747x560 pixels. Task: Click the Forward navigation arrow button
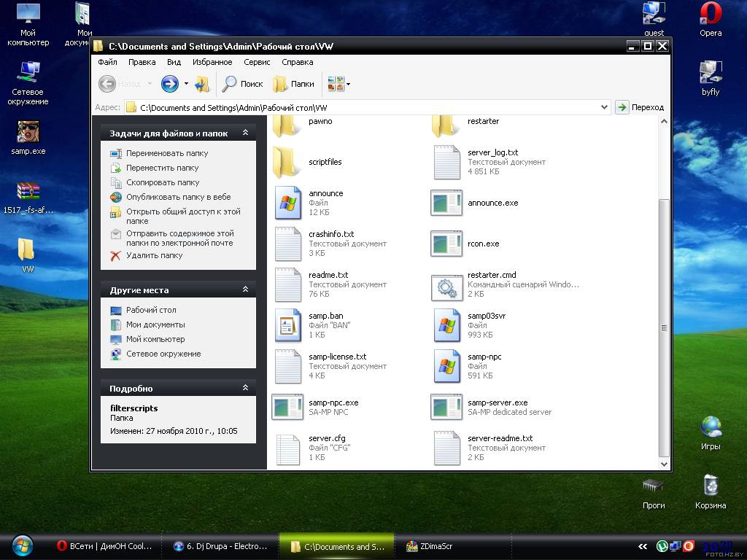point(169,84)
